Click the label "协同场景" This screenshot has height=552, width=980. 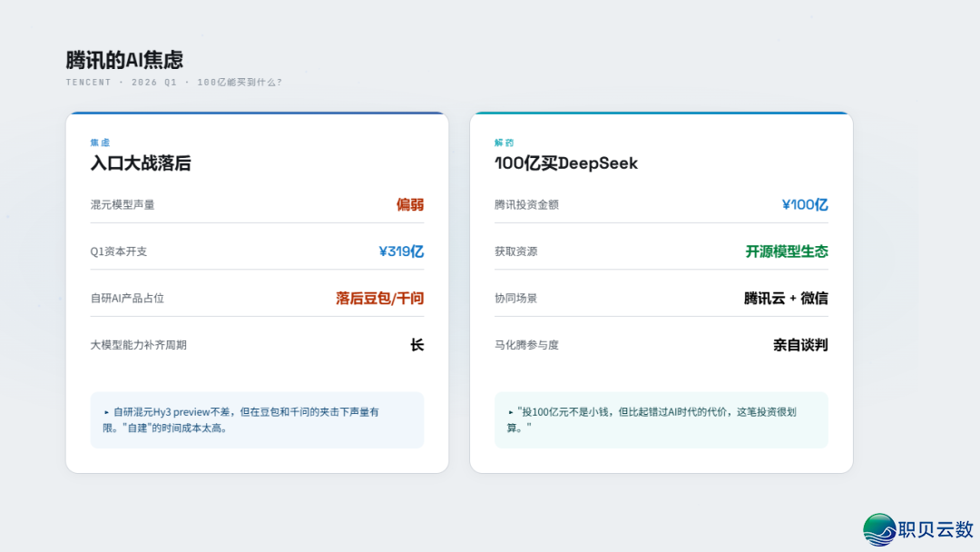coord(516,298)
